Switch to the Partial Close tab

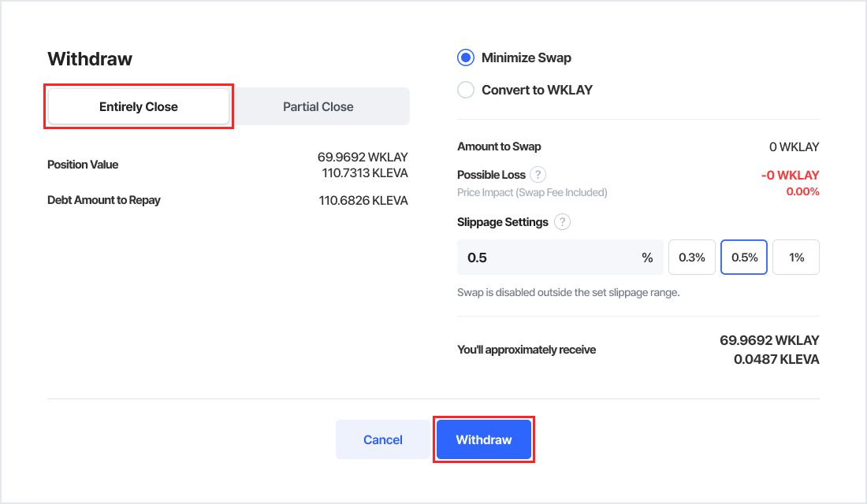click(318, 106)
